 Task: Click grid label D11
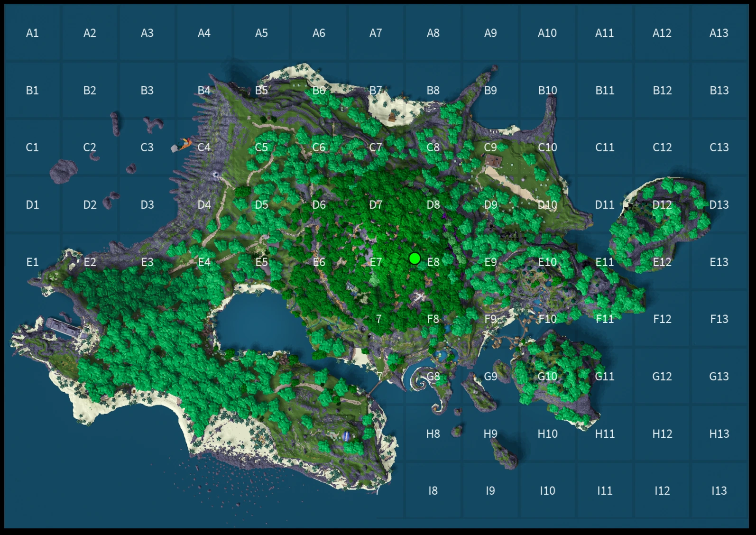605,205
